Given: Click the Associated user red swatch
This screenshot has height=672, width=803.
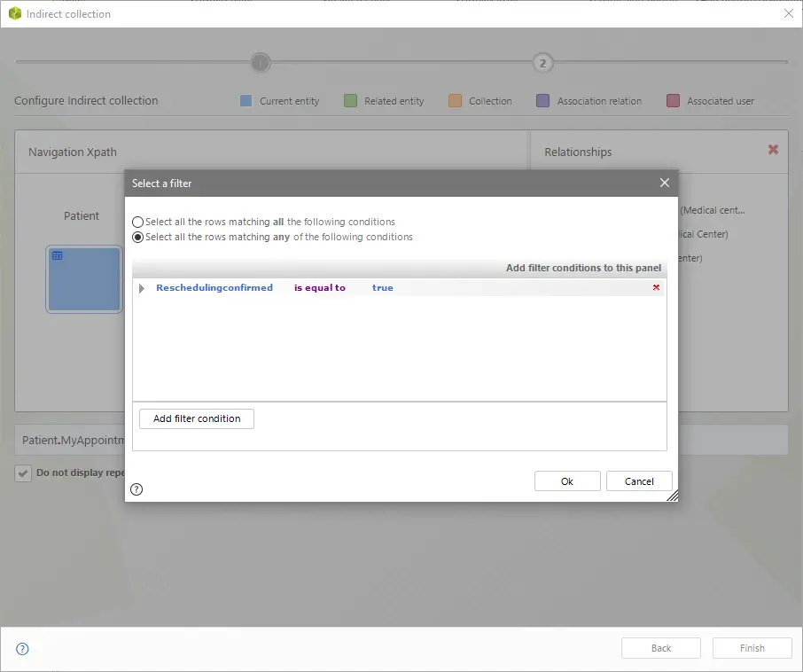Looking at the screenshot, I should coord(673,101).
